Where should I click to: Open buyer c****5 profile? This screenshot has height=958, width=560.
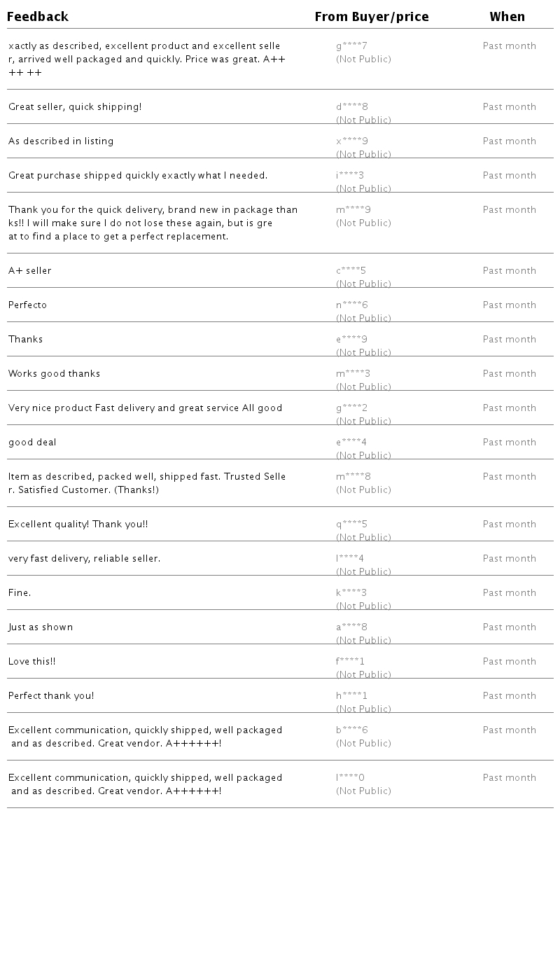click(351, 271)
